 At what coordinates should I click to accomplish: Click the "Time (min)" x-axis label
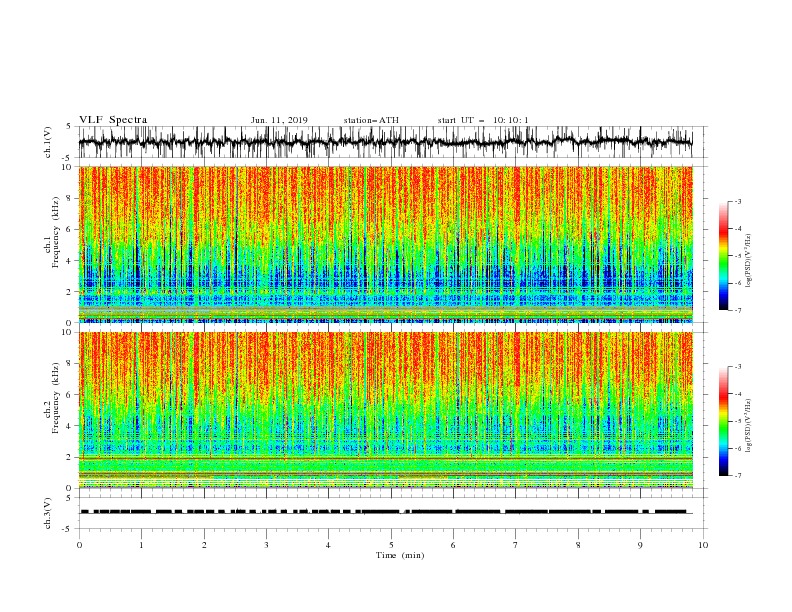click(x=400, y=555)
